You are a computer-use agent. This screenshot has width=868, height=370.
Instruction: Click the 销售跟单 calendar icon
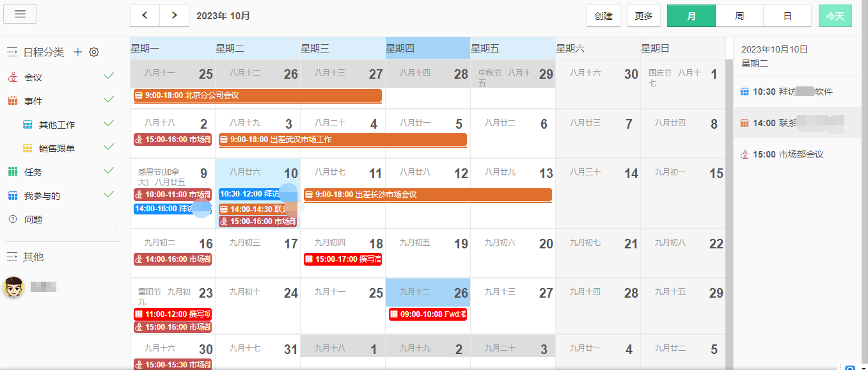tap(28, 149)
